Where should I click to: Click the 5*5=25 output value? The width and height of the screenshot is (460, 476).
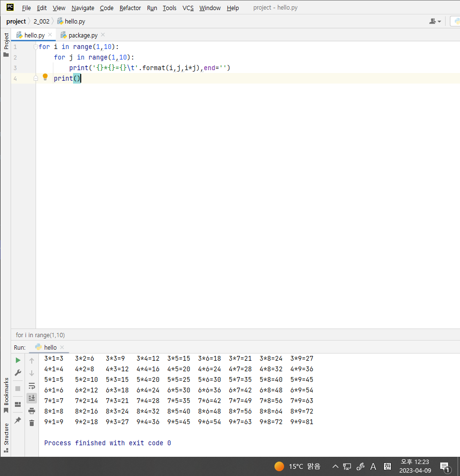click(x=179, y=379)
